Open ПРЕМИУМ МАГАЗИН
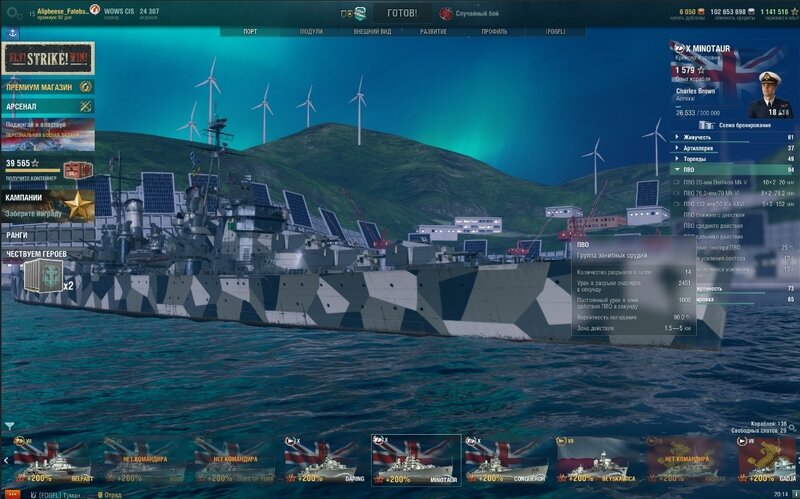 click(48, 87)
